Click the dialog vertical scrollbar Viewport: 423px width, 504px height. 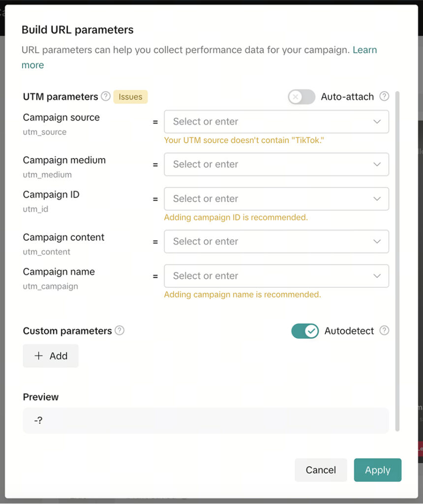coord(397,261)
